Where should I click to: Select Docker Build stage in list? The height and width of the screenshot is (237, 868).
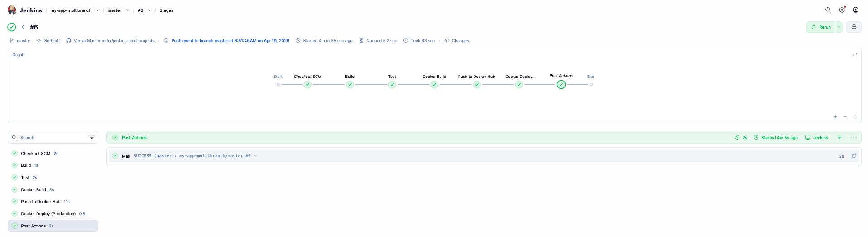tap(53, 190)
